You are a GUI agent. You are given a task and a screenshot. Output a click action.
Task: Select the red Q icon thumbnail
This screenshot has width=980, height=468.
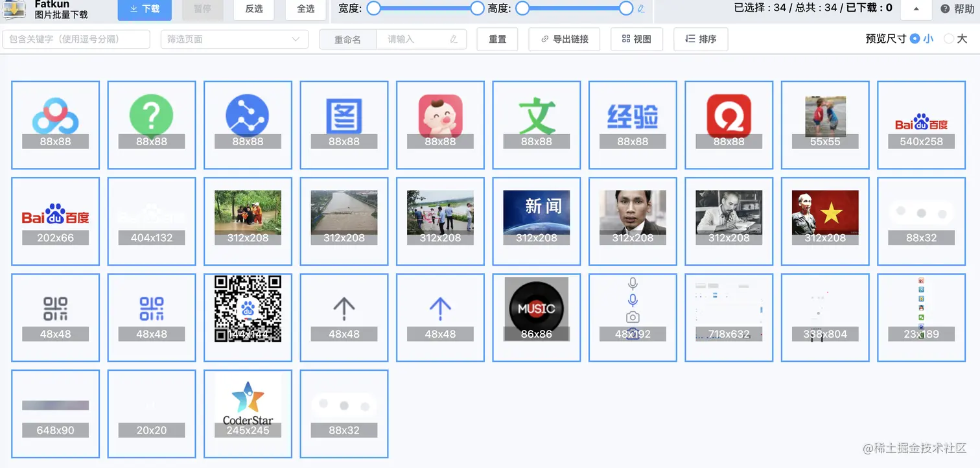(729, 125)
